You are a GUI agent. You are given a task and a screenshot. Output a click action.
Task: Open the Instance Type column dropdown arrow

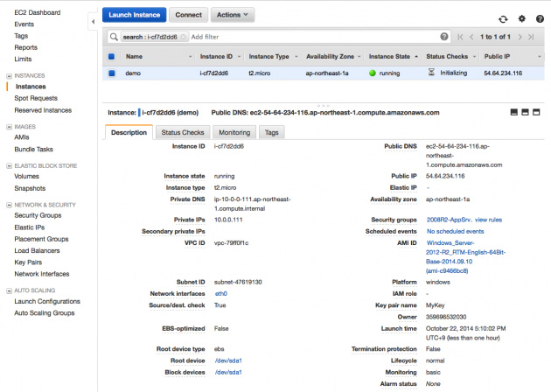[x=296, y=57]
